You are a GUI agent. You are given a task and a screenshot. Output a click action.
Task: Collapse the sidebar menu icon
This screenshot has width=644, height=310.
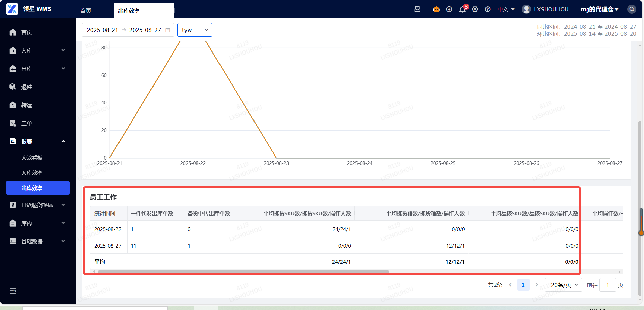(13, 291)
